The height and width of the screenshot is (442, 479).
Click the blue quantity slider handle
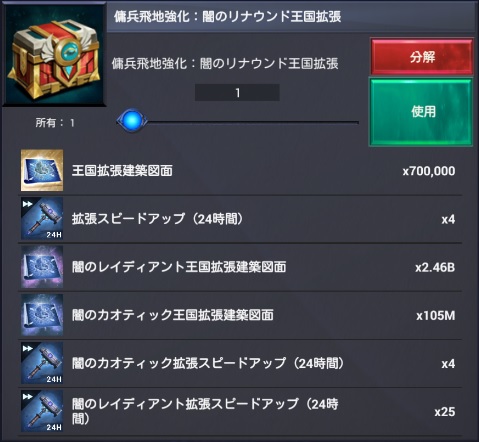coord(132,121)
